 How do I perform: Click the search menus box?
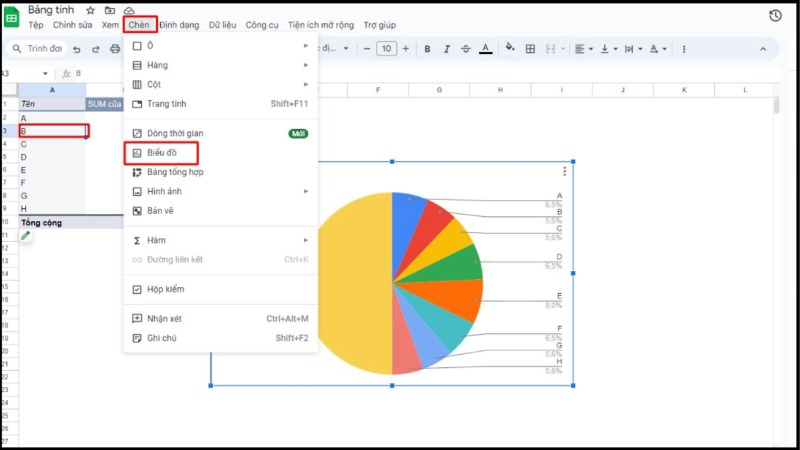(x=37, y=48)
